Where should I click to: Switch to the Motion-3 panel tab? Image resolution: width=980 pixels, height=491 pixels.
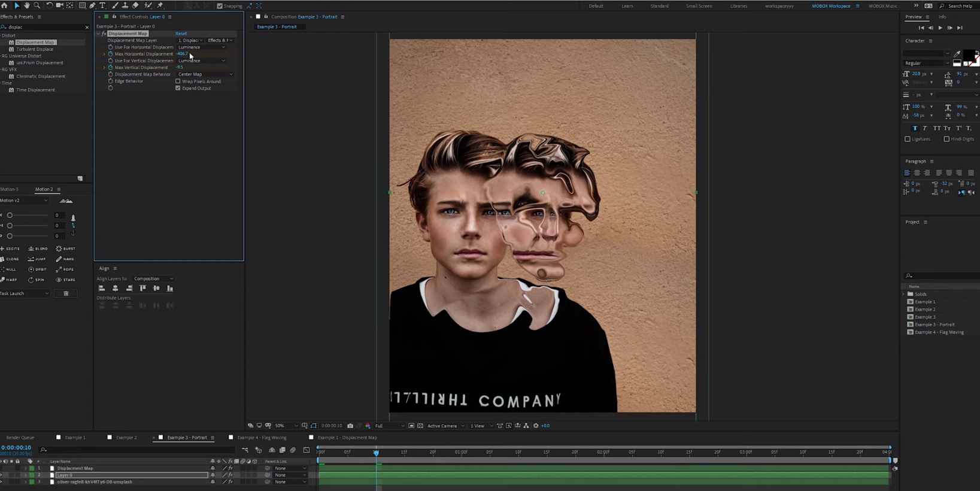[9, 189]
